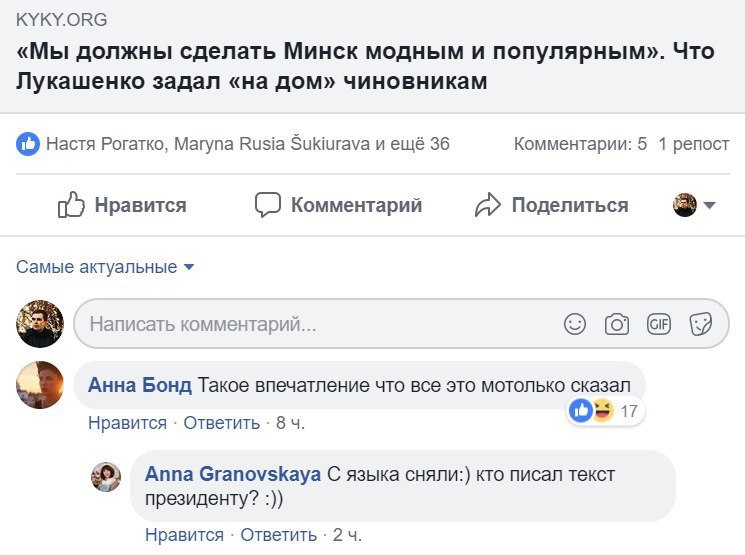Click the thumbs-up Нравится button

coord(122,205)
